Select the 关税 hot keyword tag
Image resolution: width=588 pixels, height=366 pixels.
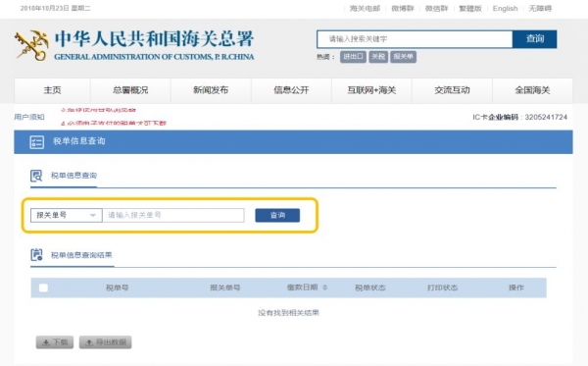tap(378, 57)
